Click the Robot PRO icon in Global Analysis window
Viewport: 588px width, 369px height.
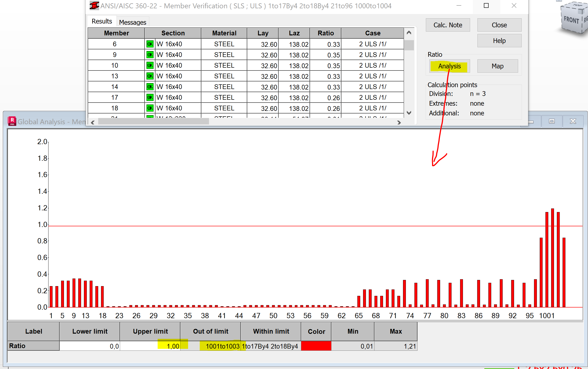tap(12, 121)
